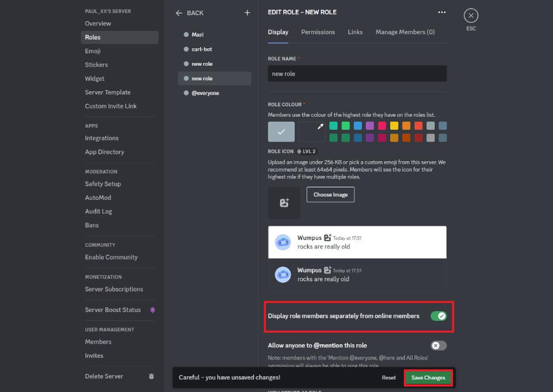
Task: Click Wumpus avatar in dark preview
Action: 283,275
